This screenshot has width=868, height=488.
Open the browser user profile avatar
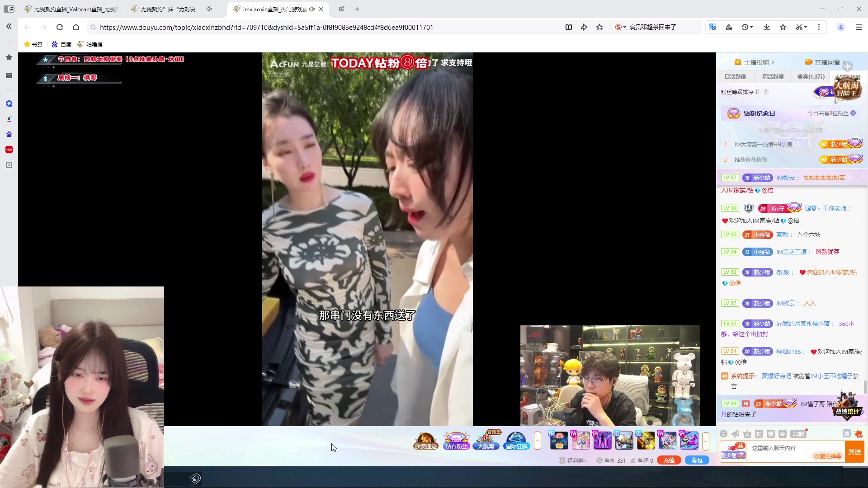[841, 27]
